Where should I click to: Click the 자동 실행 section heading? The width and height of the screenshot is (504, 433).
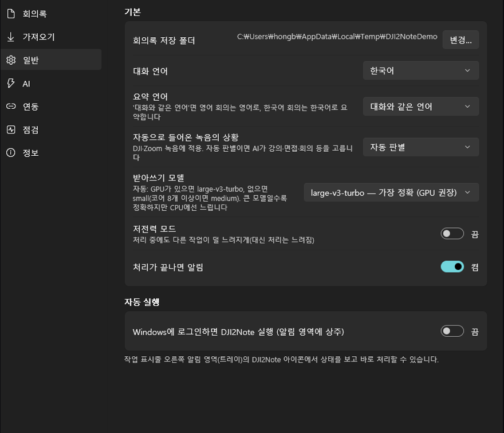click(142, 302)
